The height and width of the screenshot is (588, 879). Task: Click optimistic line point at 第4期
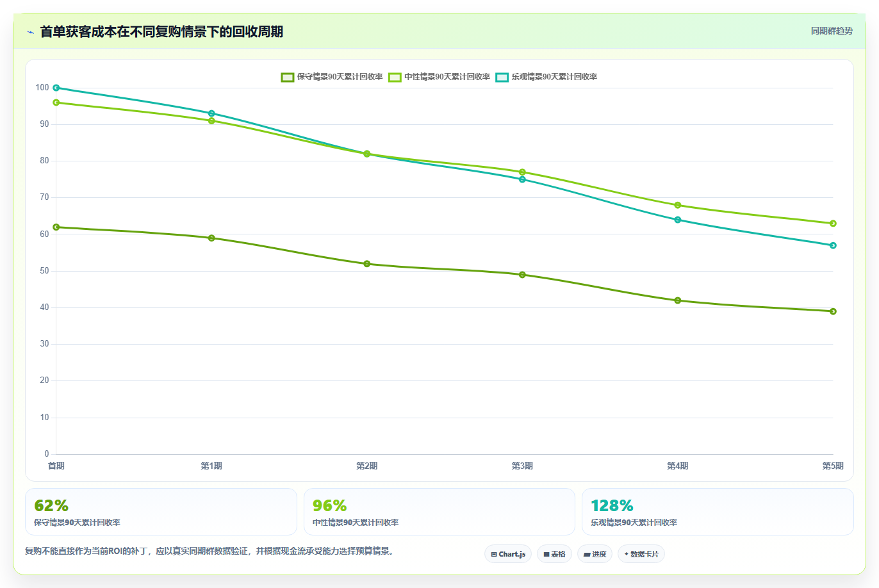[x=678, y=220]
